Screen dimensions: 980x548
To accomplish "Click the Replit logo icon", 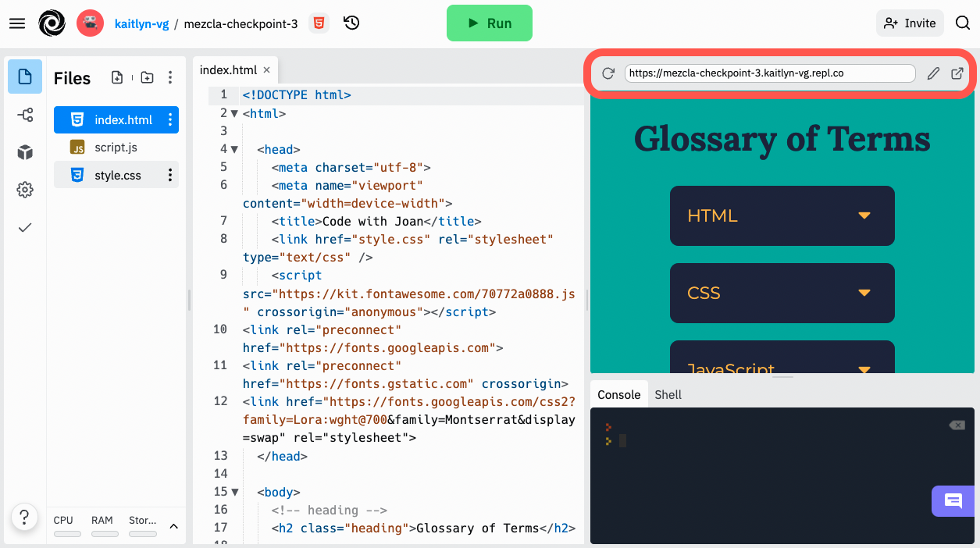I will 52,23.
